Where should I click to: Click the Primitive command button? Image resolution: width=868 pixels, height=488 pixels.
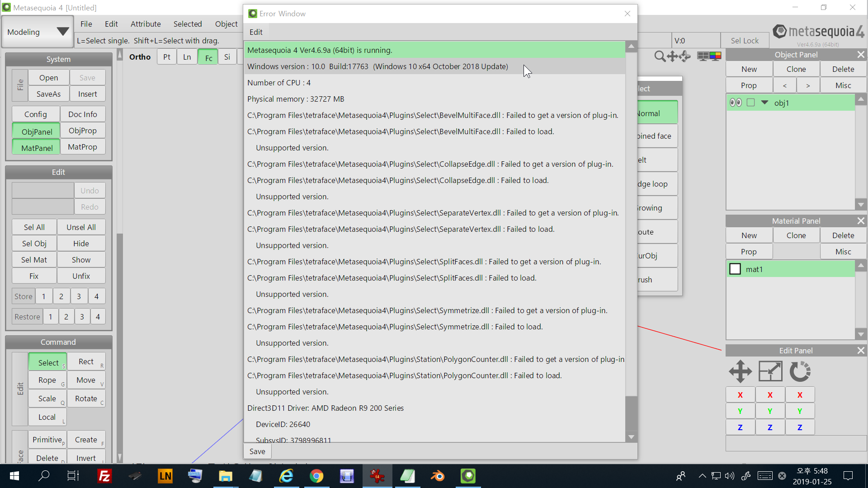[x=47, y=440]
